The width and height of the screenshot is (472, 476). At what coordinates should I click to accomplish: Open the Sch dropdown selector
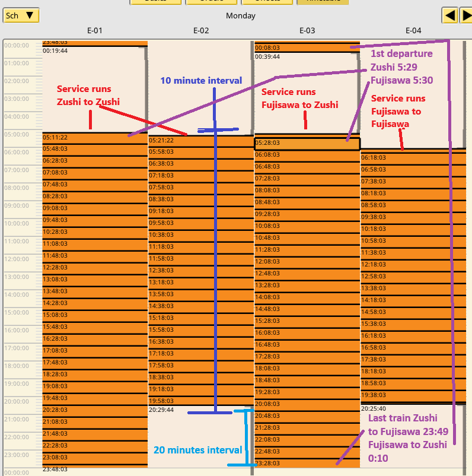click(x=21, y=15)
